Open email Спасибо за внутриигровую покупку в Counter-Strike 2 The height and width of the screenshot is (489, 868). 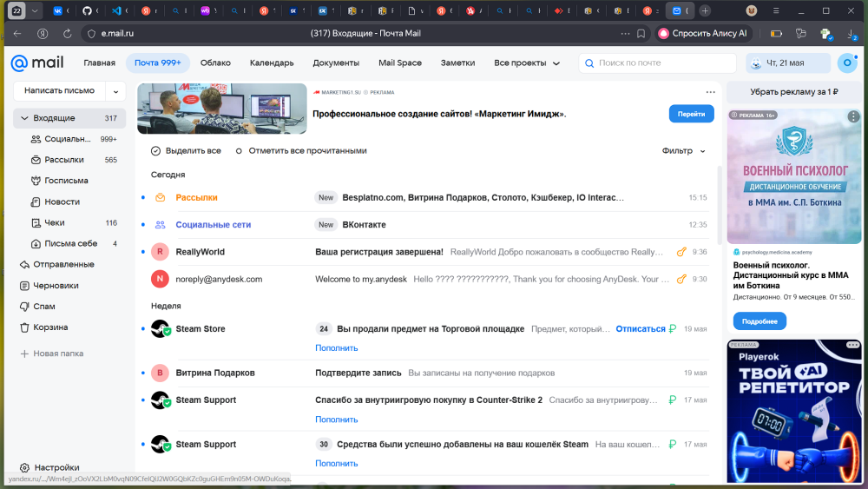point(429,400)
